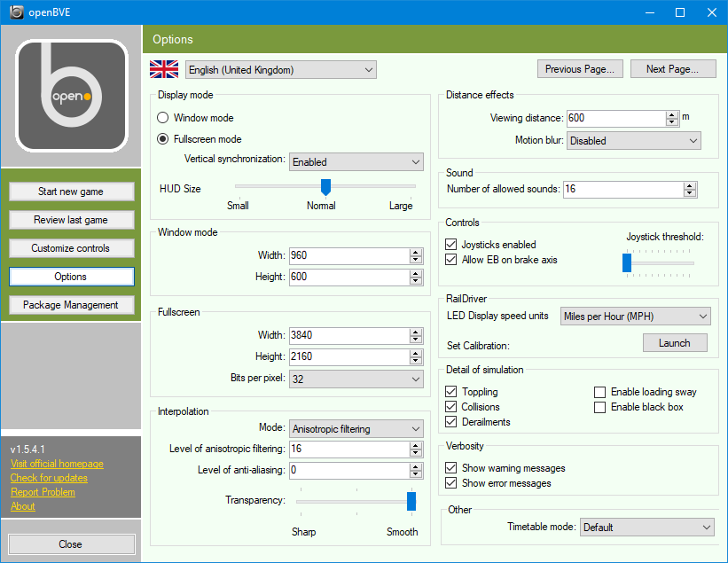
Task: Click the Next Page button
Action: click(x=673, y=68)
